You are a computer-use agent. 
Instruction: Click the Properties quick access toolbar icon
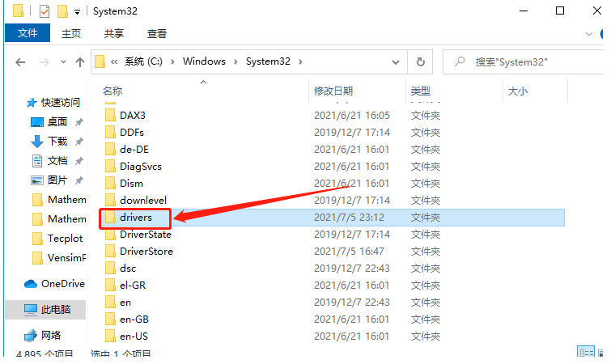45,11
